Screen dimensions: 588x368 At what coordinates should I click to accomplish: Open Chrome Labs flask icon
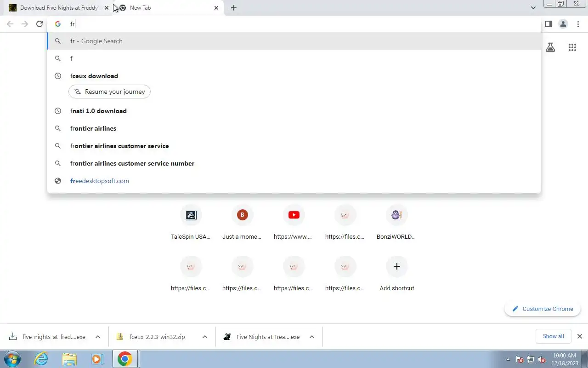(x=550, y=47)
